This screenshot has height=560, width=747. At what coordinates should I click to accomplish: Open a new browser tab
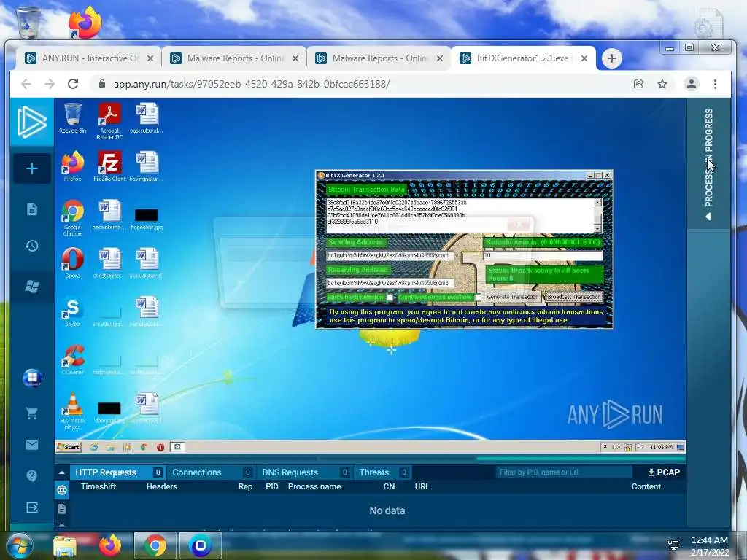tap(612, 58)
